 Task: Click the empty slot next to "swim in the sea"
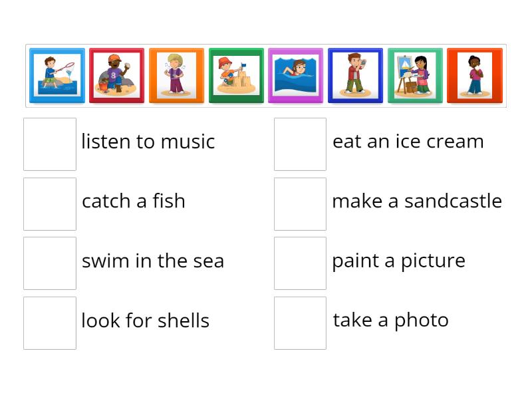[50, 263]
